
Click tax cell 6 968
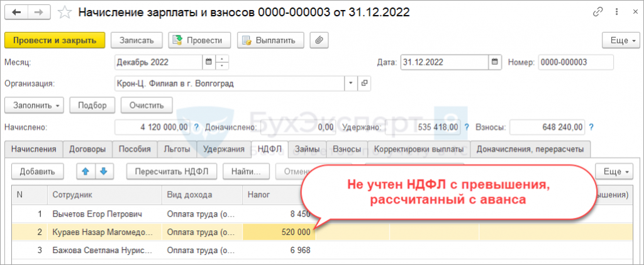(279, 250)
